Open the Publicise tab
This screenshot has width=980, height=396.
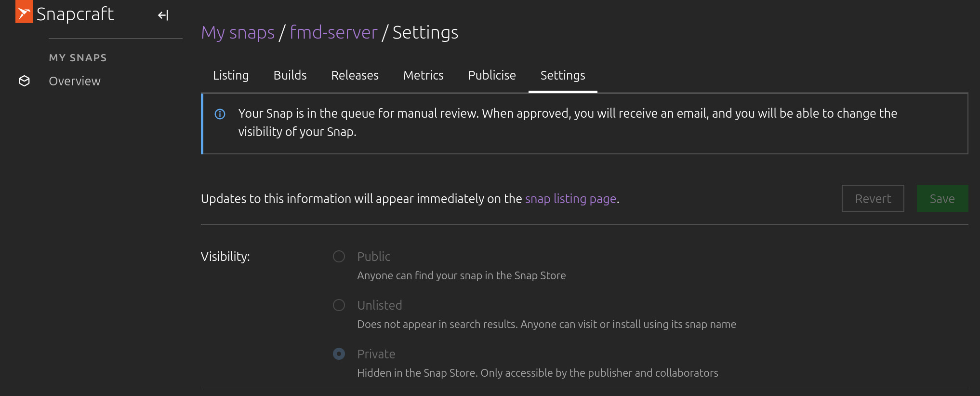click(492, 75)
